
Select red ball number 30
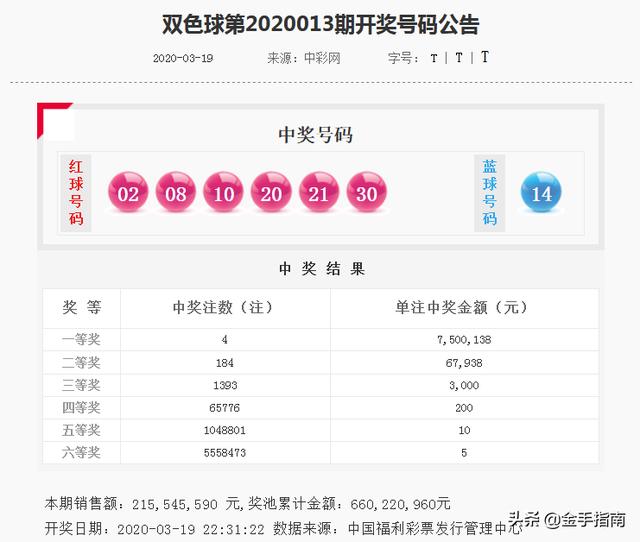[x=366, y=194]
